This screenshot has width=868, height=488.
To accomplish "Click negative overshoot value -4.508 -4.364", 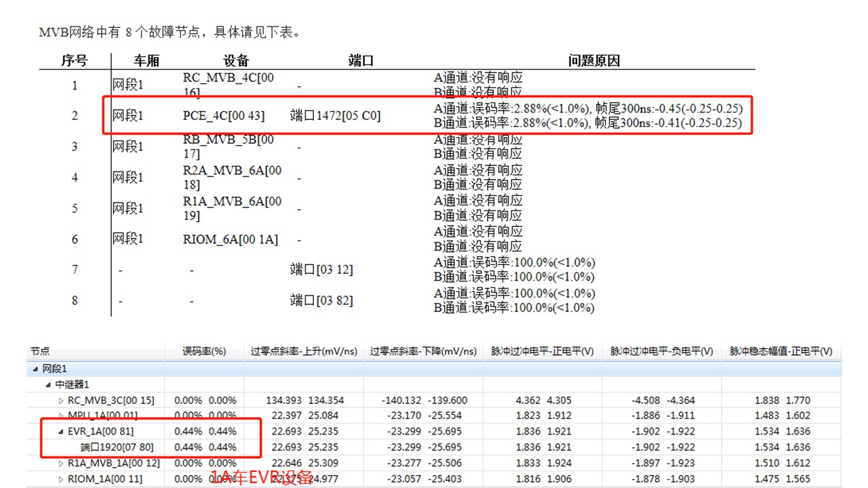I will (x=663, y=401).
